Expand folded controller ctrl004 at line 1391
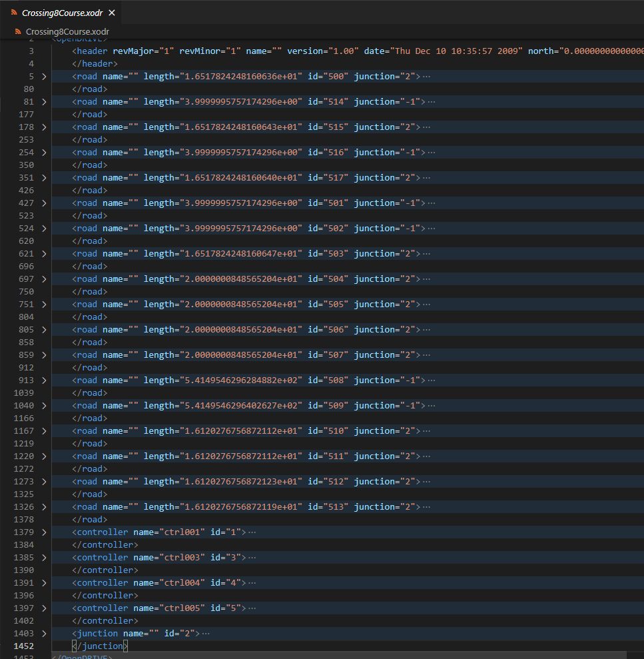644x659 pixels. click(44, 583)
